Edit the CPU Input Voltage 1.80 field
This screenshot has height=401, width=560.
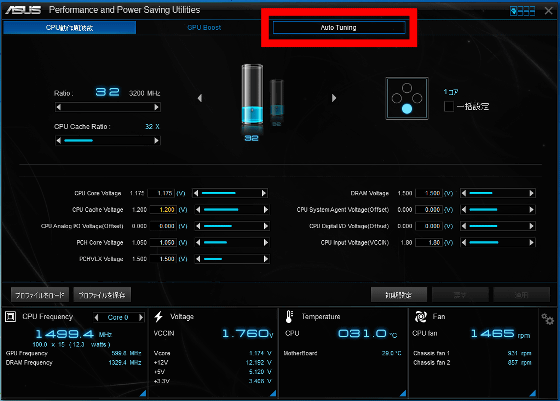click(429, 242)
